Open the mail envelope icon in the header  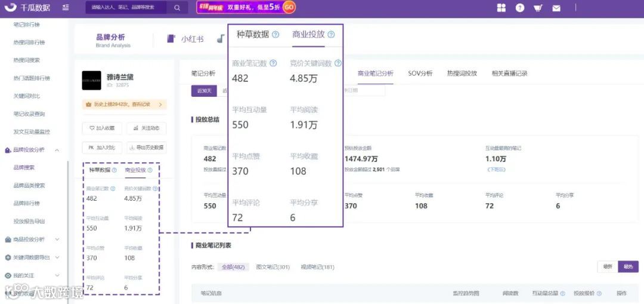click(556, 8)
